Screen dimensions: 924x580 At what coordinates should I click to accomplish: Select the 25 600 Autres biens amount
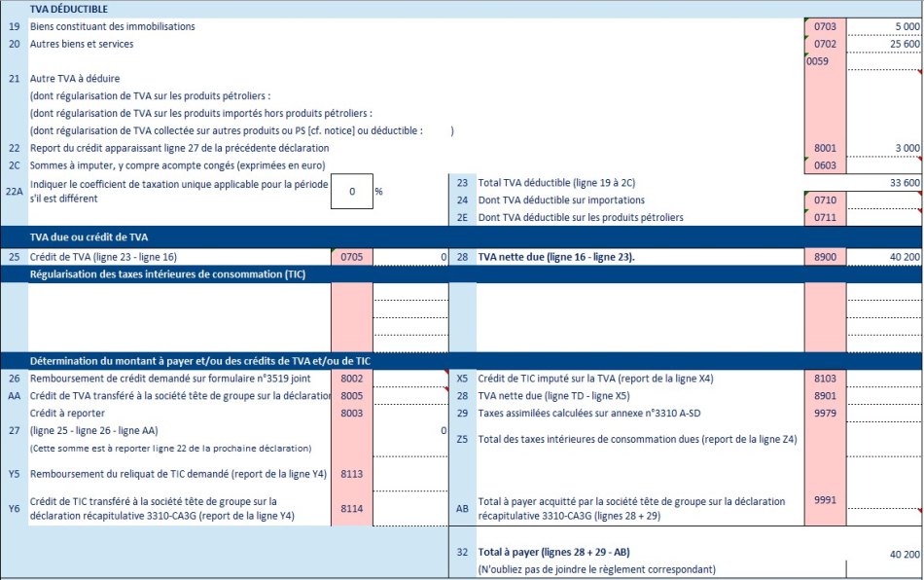pyautogui.click(x=883, y=44)
